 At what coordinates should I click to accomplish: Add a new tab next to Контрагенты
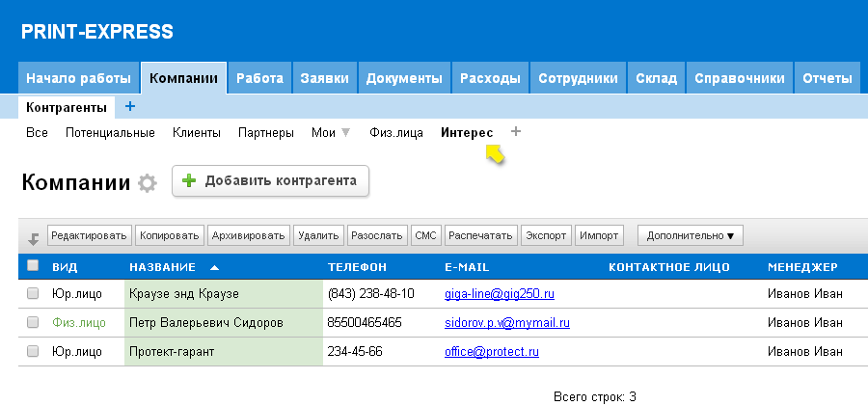click(130, 106)
